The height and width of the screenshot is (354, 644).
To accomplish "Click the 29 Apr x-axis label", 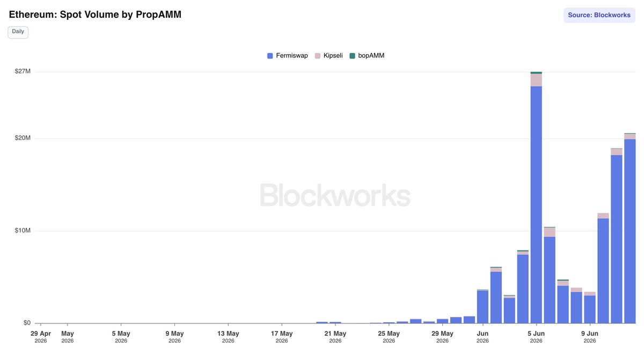I will click(x=41, y=336).
